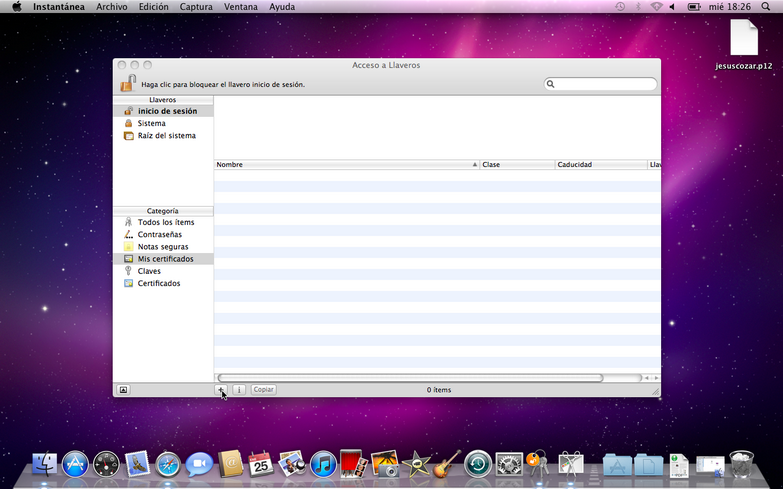The width and height of the screenshot is (783, 489).
Task: Open the Trash in the Dock
Action: click(x=742, y=464)
